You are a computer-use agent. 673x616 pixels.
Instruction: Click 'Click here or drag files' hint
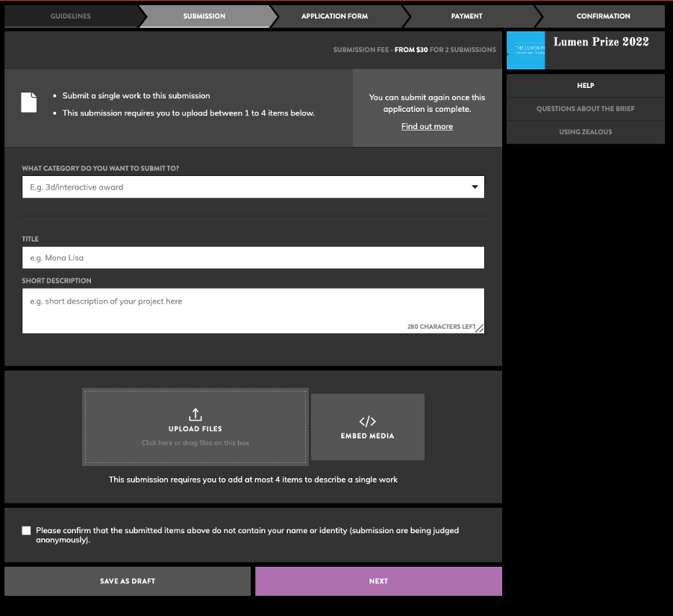195,443
